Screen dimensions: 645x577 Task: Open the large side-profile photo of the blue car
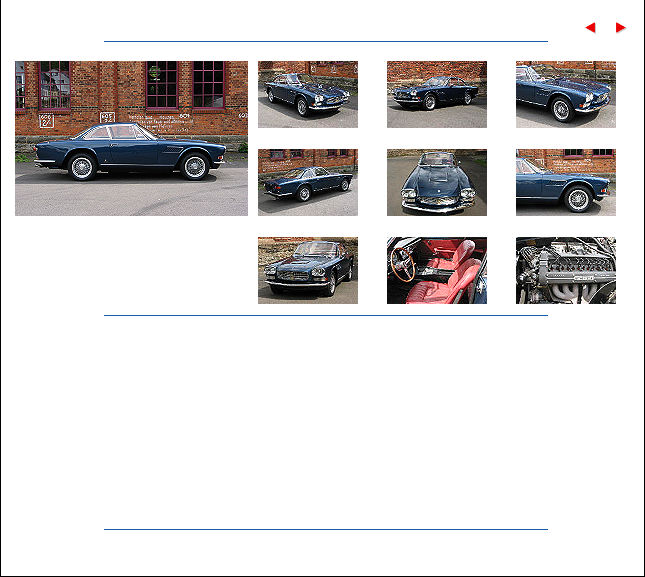pyautogui.click(x=131, y=138)
